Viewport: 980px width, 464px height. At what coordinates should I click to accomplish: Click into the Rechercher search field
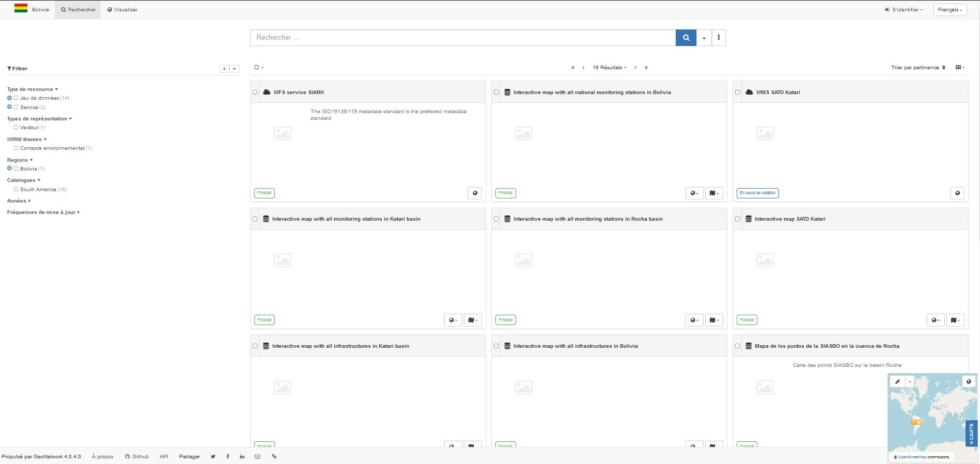click(462, 38)
